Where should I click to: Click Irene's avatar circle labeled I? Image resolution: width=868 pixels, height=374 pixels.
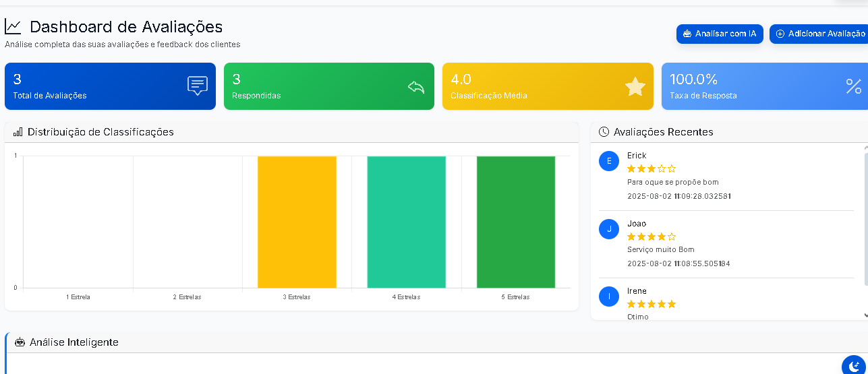click(609, 296)
